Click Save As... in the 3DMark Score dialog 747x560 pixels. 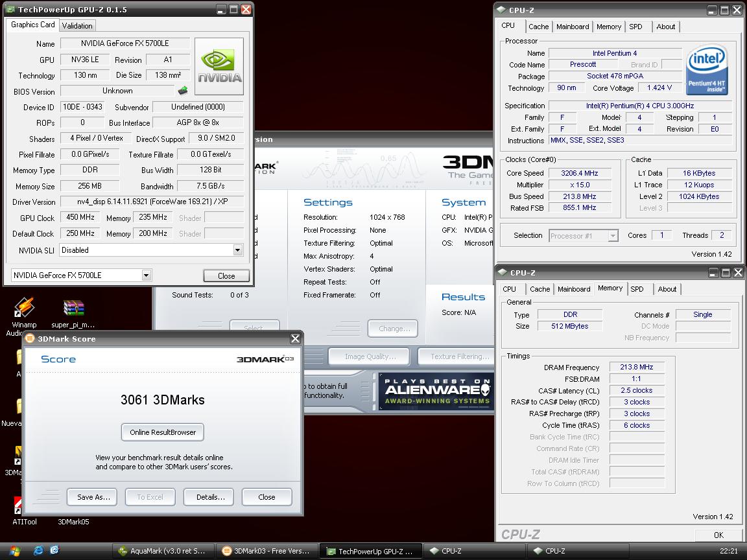click(92, 497)
